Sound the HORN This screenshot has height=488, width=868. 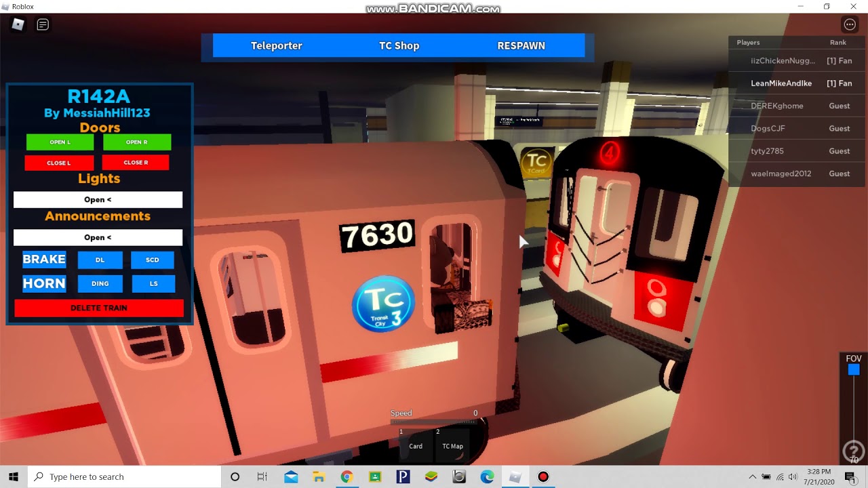[x=44, y=283]
